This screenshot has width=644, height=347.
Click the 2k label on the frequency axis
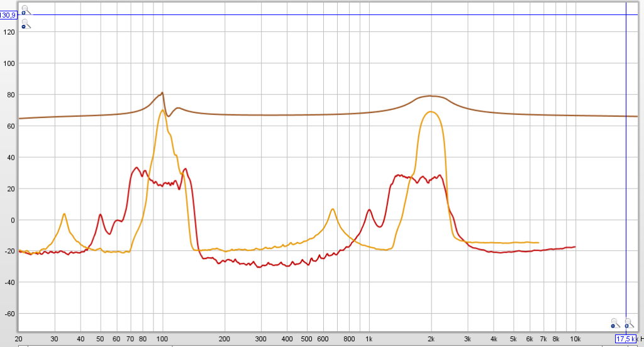(x=431, y=339)
